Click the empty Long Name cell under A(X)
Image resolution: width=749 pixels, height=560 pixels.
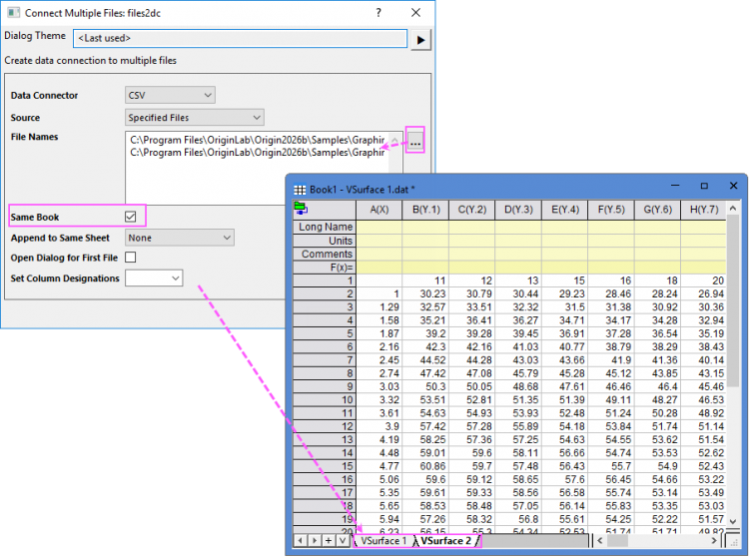click(x=379, y=227)
